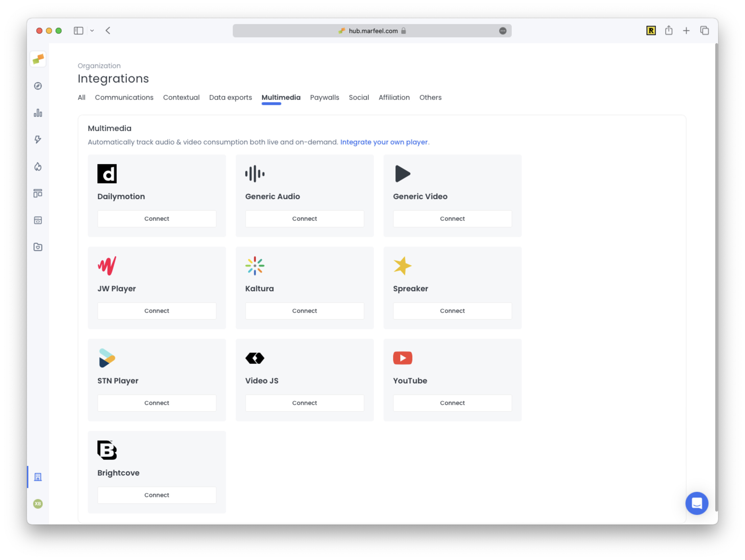Screen dimensions: 745x560
Task: Open the folder heart sidebar icon
Action: [x=38, y=247]
